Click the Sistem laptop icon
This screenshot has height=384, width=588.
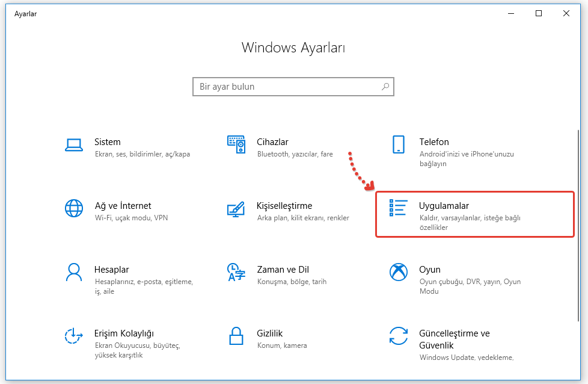click(73, 144)
